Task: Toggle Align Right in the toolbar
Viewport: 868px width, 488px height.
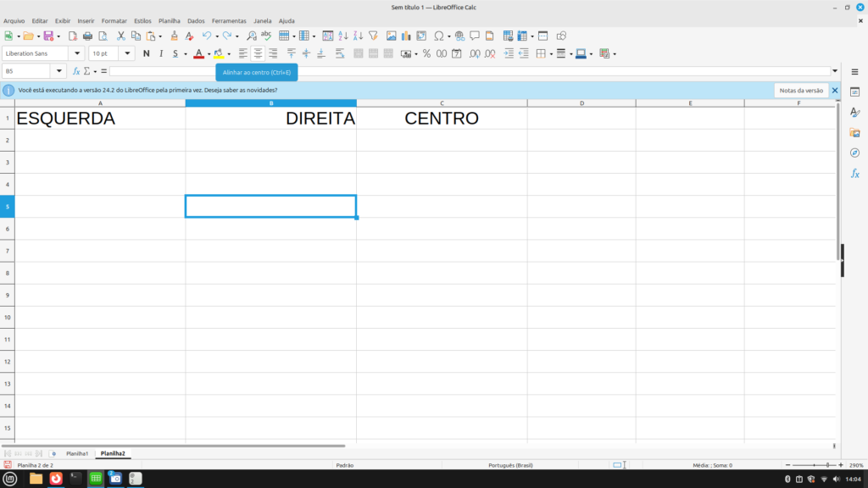Action: pos(272,53)
